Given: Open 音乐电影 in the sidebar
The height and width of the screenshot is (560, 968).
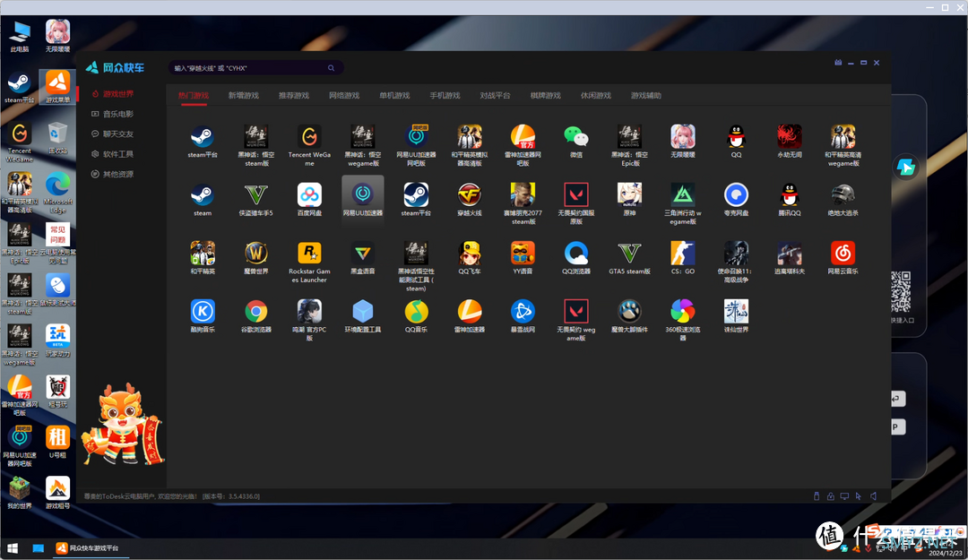Looking at the screenshot, I should point(117,114).
